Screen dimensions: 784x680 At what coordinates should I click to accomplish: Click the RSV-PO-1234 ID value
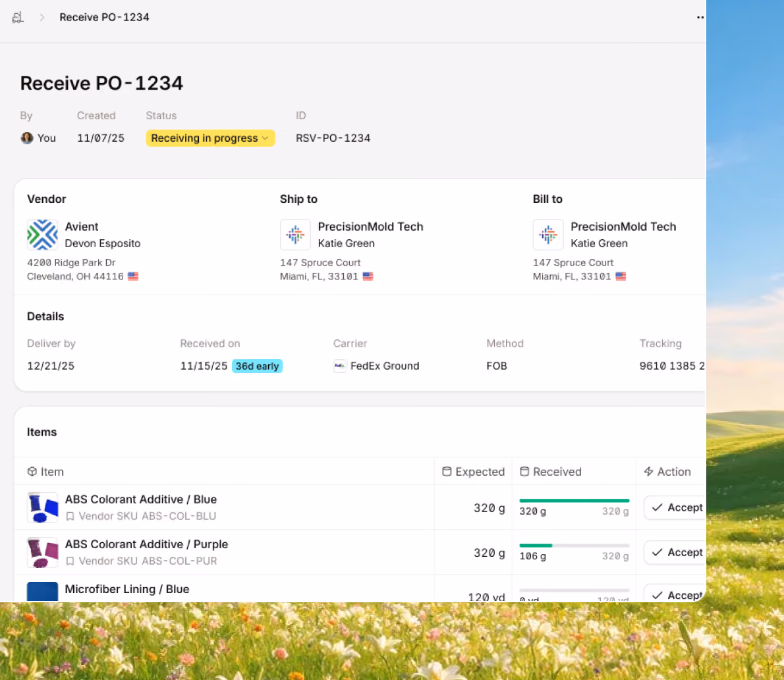point(333,138)
